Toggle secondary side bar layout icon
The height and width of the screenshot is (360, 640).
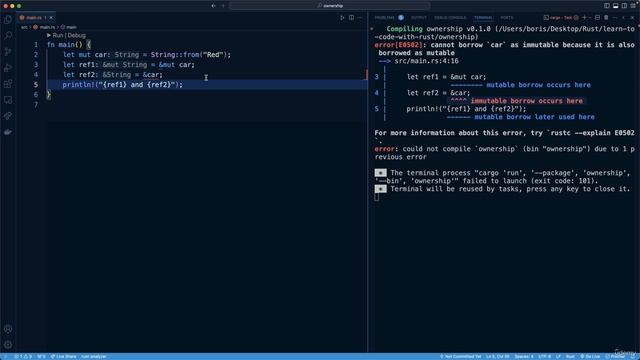click(x=624, y=6)
